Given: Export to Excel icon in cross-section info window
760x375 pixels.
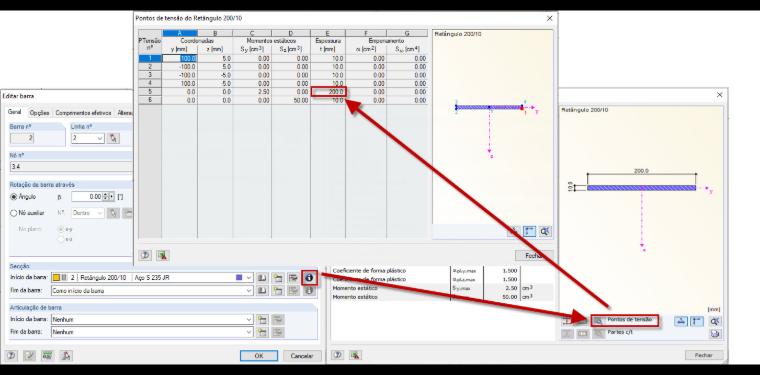Looking at the screenshot, I should 355,355.
